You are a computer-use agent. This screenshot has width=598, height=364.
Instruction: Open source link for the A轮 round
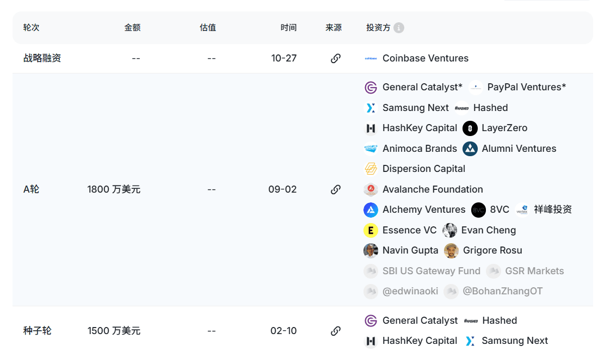(336, 189)
